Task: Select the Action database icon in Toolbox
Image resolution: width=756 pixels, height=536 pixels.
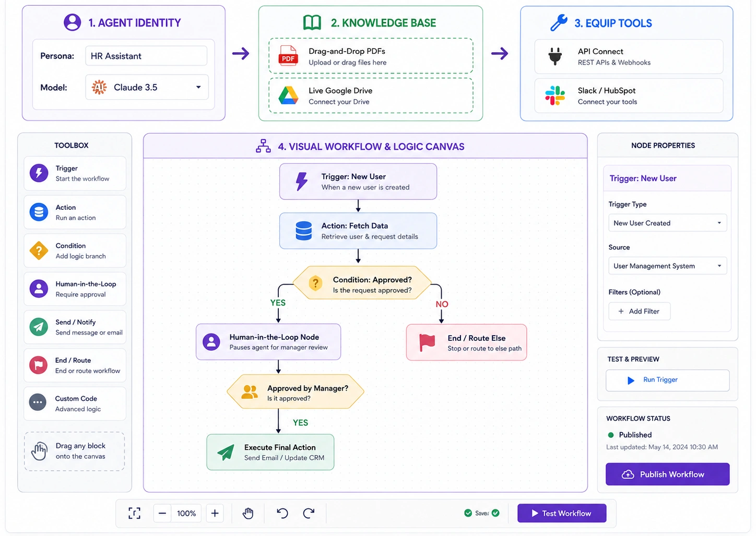Action: [x=39, y=212]
